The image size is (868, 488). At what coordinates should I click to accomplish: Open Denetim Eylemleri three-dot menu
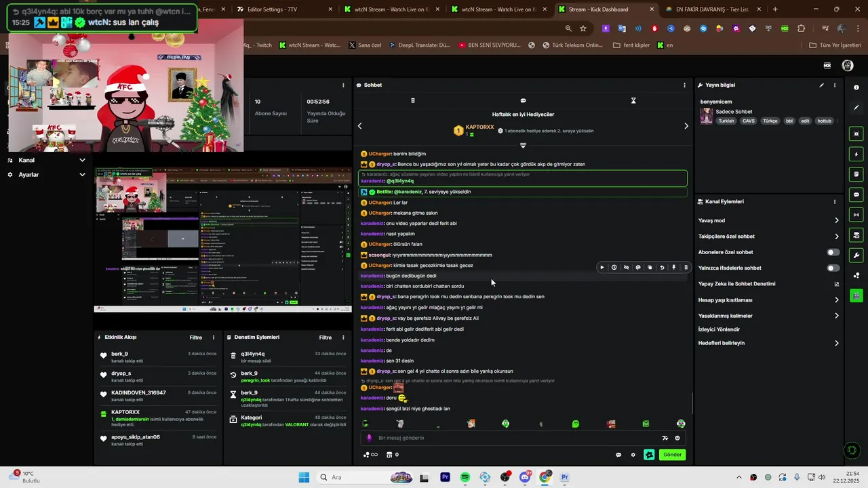click(344, 338)
